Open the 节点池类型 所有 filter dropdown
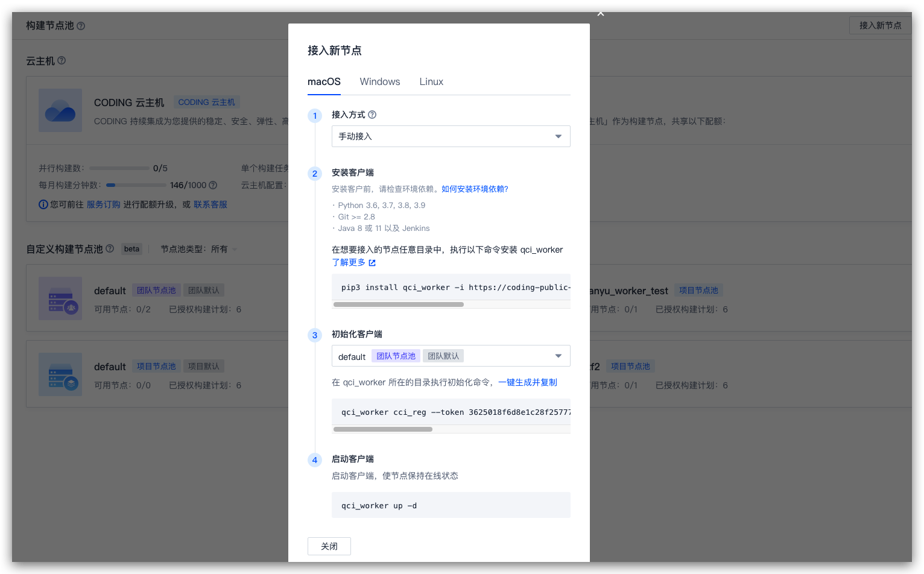 click(199, 249)
